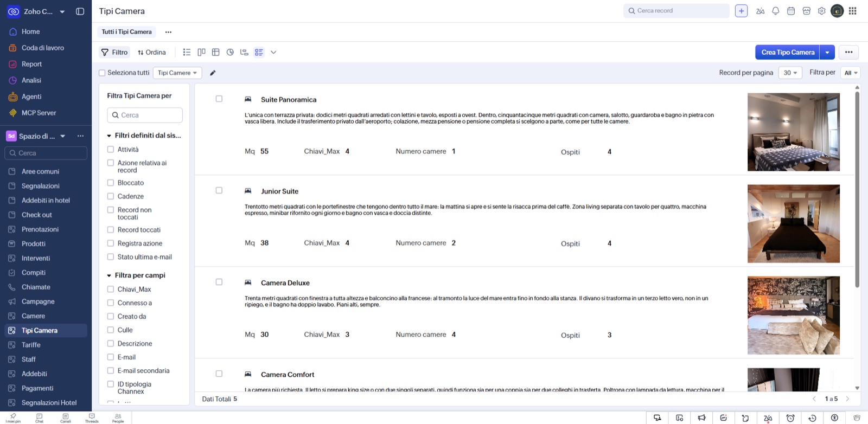Check the Seleziona tutti checkbox
This screenshot has height=424, width=868.
pyautogui.click(x=102, y=73)
